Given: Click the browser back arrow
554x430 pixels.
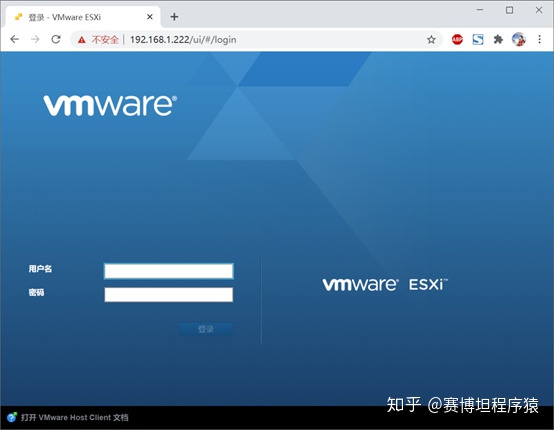Looking at the screenshot, I should 14,39.
